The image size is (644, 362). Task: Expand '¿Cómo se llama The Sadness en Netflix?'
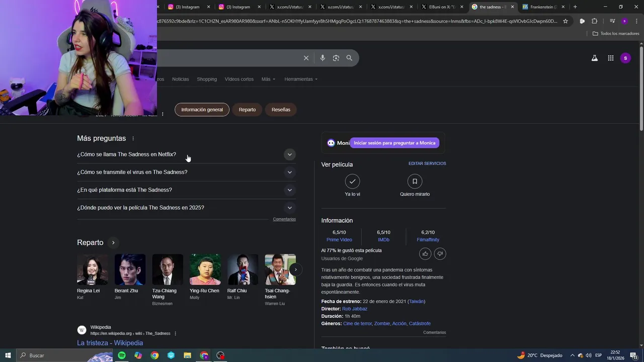pyautogui.click(x=186, y=154)
